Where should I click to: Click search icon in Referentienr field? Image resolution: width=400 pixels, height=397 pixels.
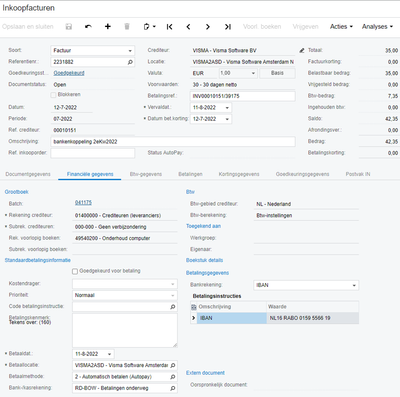click(130, 62)
